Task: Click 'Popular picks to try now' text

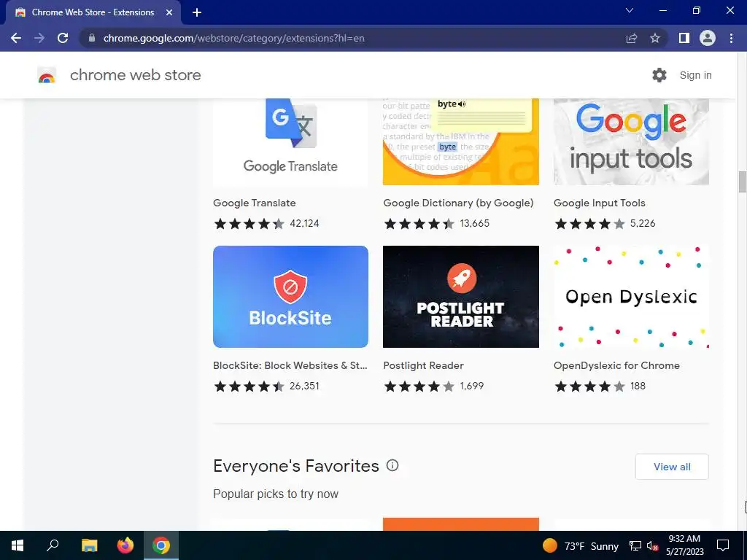Action: (275, 494)
